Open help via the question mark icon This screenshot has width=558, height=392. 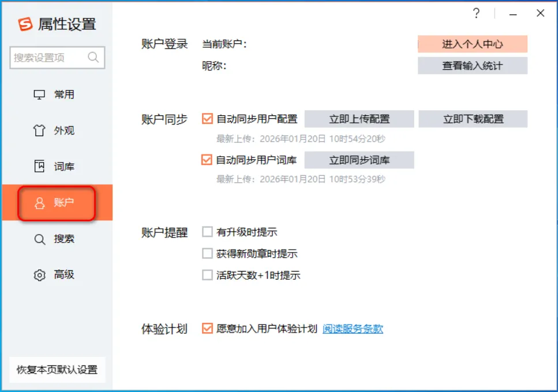477,13
